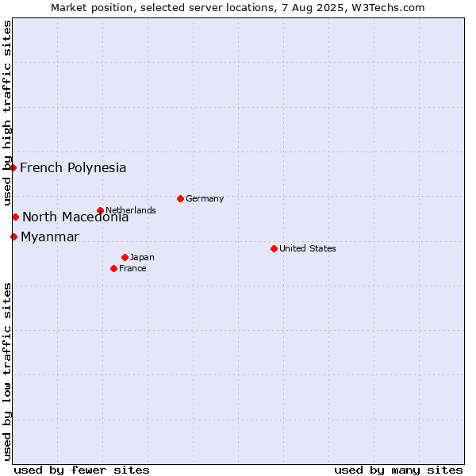Select the Germany red marker

coord(180,199)
